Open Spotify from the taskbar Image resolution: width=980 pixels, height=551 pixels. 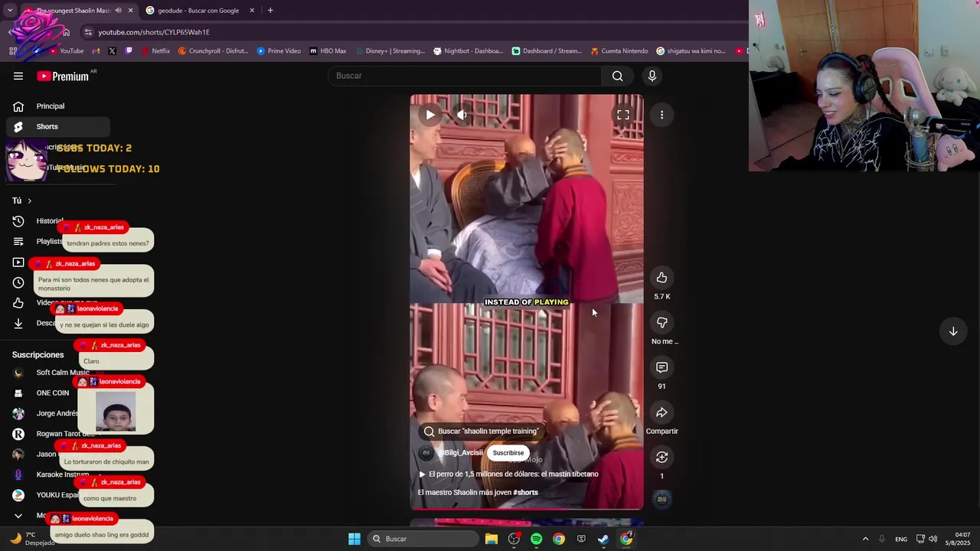(536, 539)
